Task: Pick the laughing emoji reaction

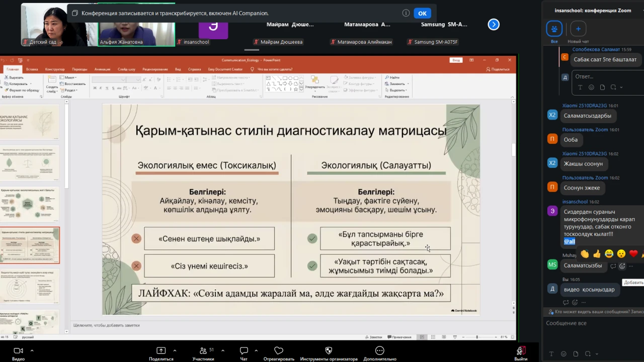Action: pyautogui.click(x=609, y=254)
